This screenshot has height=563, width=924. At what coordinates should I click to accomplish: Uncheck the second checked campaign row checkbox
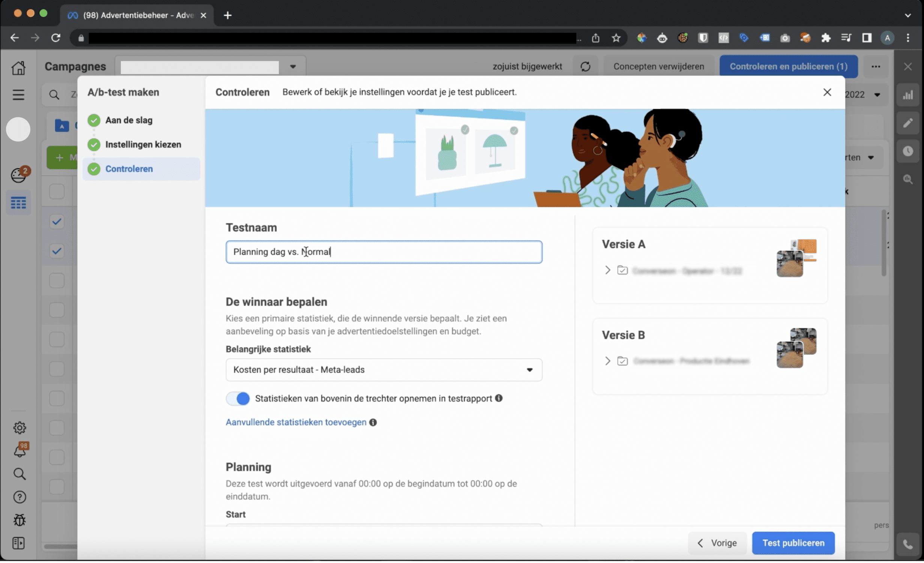tap(57, 251)
